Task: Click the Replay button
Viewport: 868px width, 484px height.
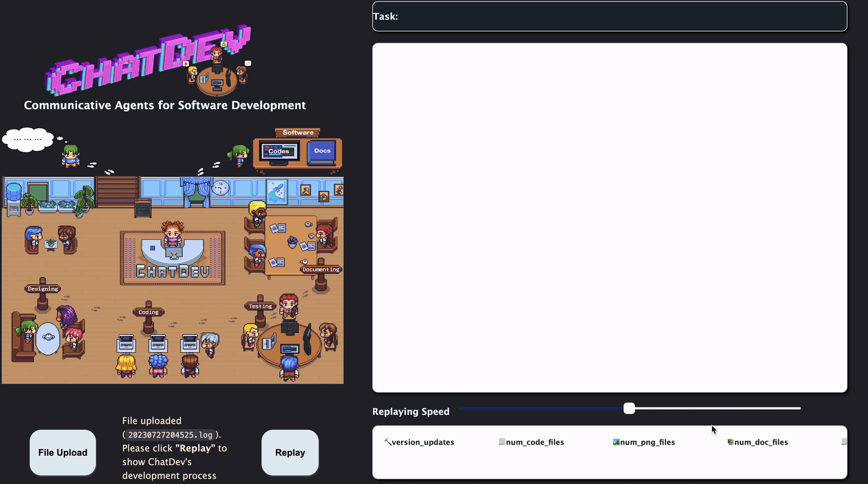Action: (290, 453)
